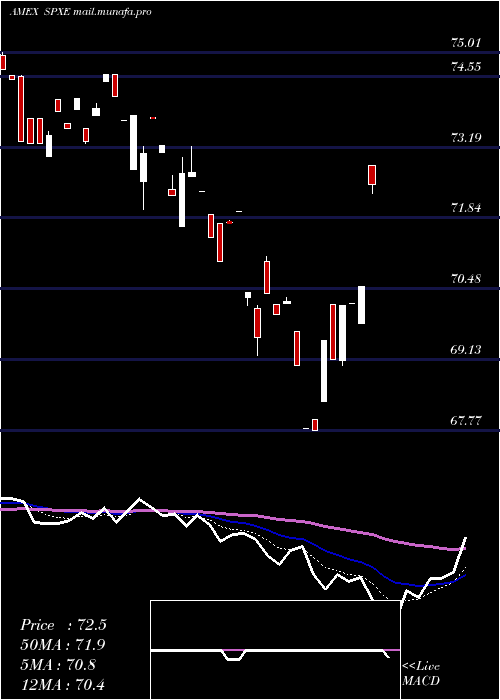The height and width of the screenshot is (700, 500).
Task: Click the 71.84 price level label
Action: pyautogui.click(x=466, y=208)
